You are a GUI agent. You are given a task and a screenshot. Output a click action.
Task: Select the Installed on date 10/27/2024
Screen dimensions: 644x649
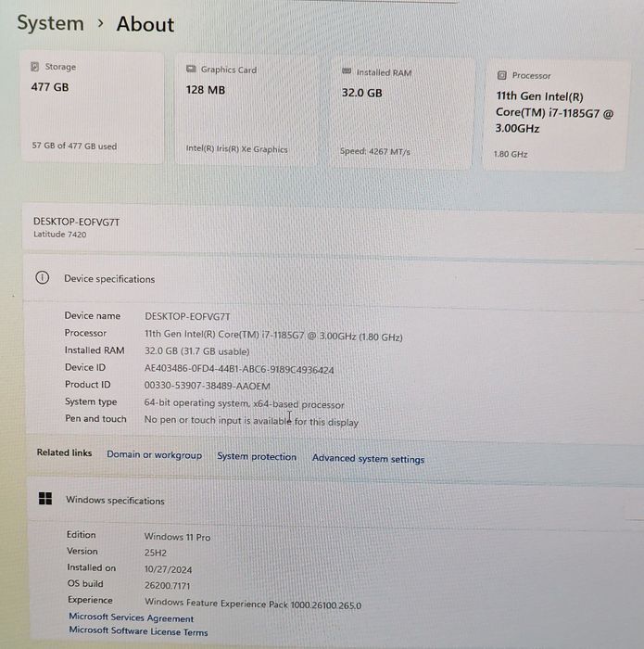(x=169, y=569)
